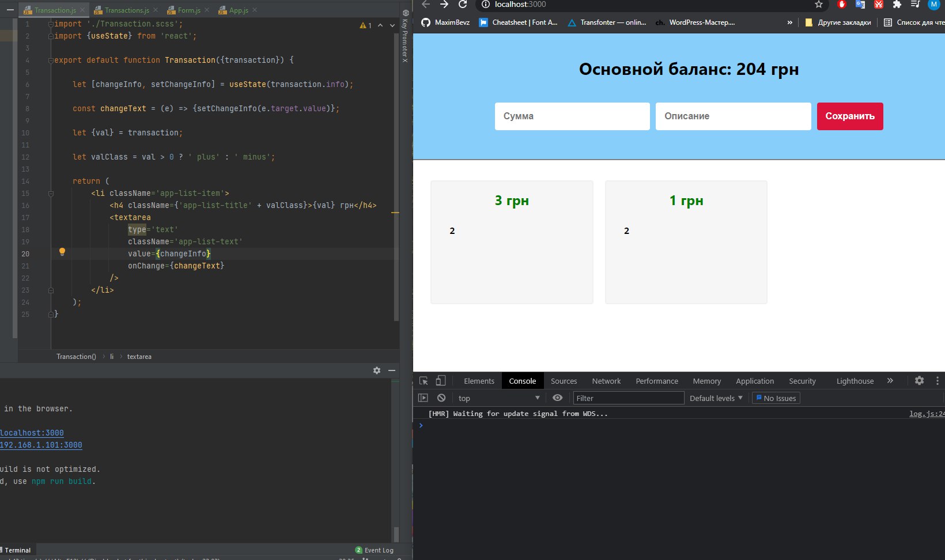Viewport: 945px width, 560px height.
Task: Open the red adblock extension icon
Action: pos(842,5)
